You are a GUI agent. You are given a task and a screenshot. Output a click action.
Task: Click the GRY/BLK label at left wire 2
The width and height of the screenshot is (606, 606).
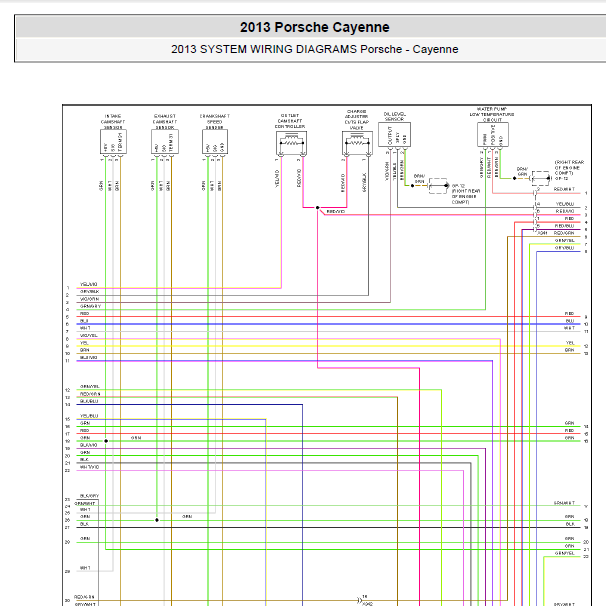click(89, 292)
